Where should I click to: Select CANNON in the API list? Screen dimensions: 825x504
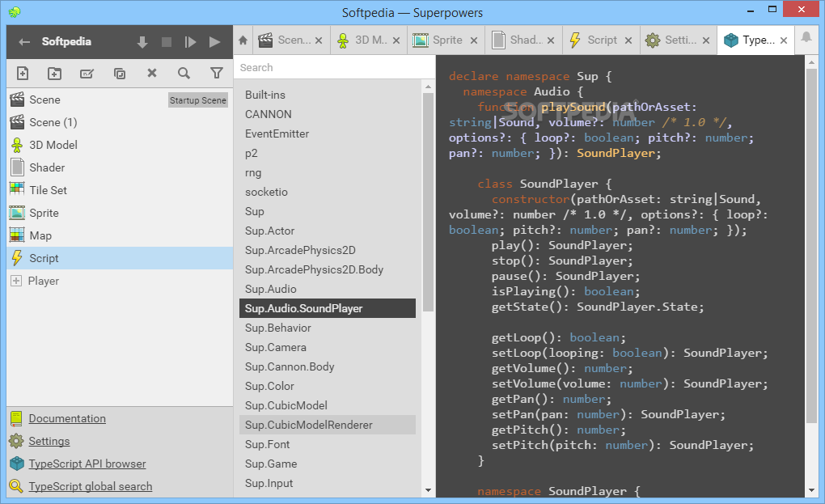[x=328, y=114]
